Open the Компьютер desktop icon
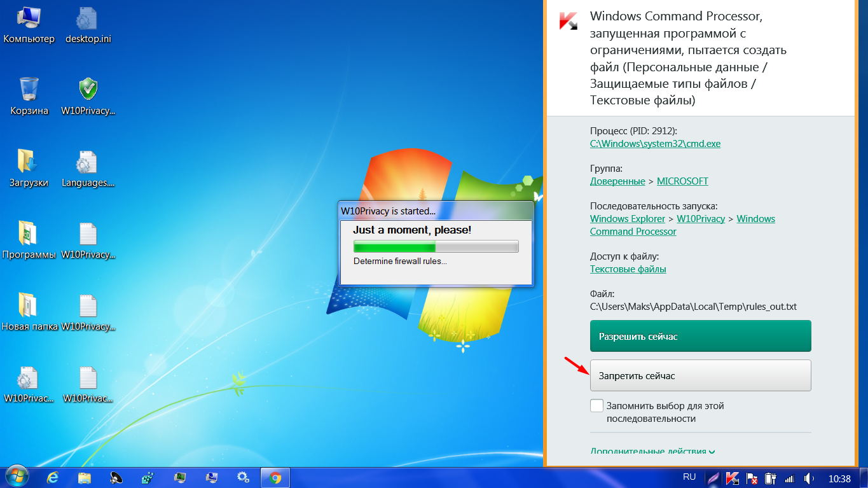This screenshot has width=868, height=488. pos(29,26)
